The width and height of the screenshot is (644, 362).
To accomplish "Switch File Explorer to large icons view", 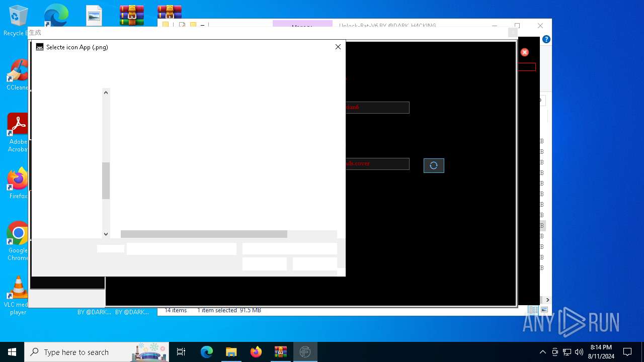I will click(544, 310).
